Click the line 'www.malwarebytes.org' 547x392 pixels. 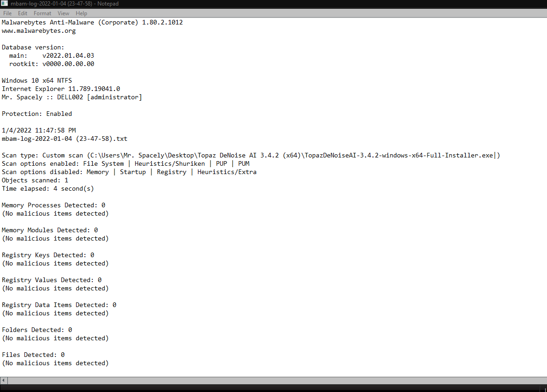[39, 31]
